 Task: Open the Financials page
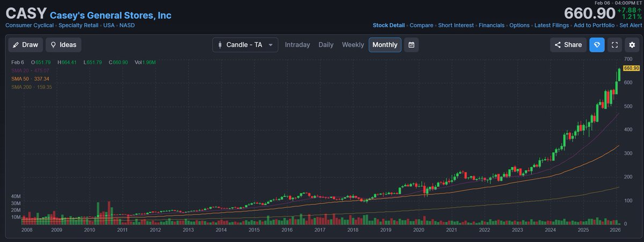491,25
